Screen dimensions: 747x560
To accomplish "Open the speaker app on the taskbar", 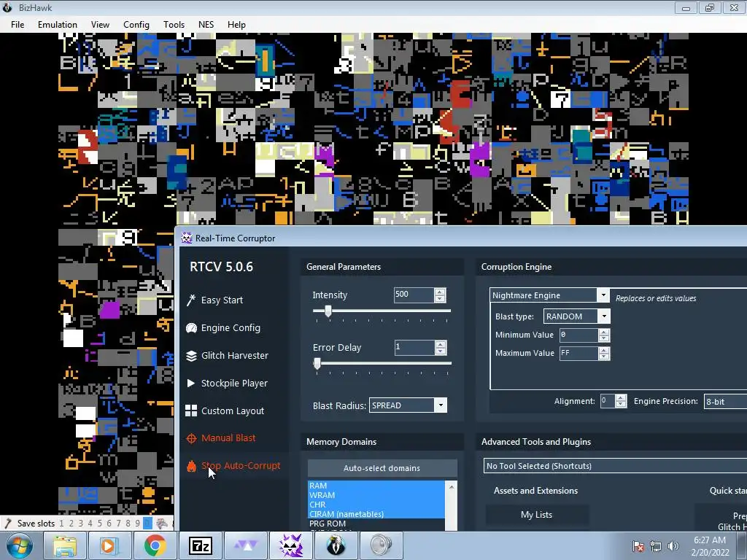I will tap(381, 545).
